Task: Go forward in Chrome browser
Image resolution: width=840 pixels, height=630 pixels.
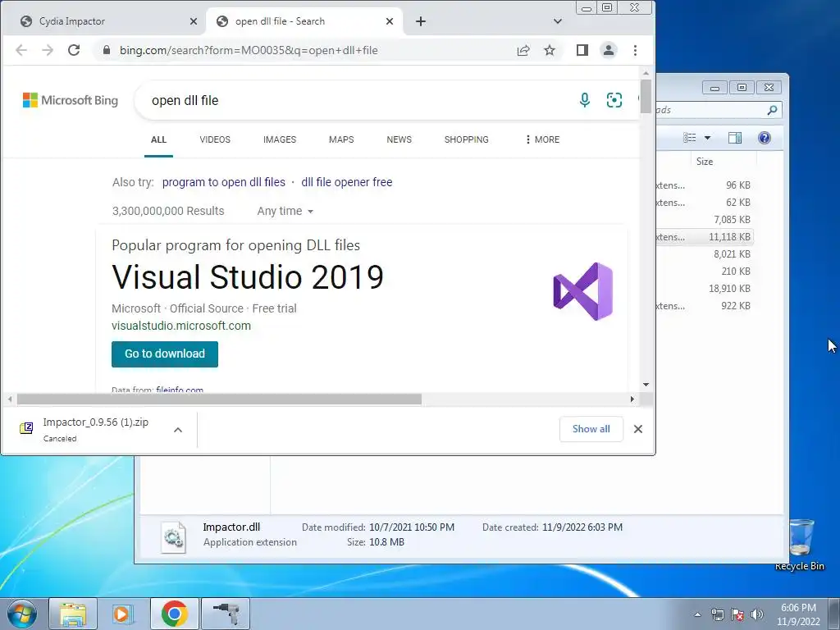Action: tap(47, 50)
